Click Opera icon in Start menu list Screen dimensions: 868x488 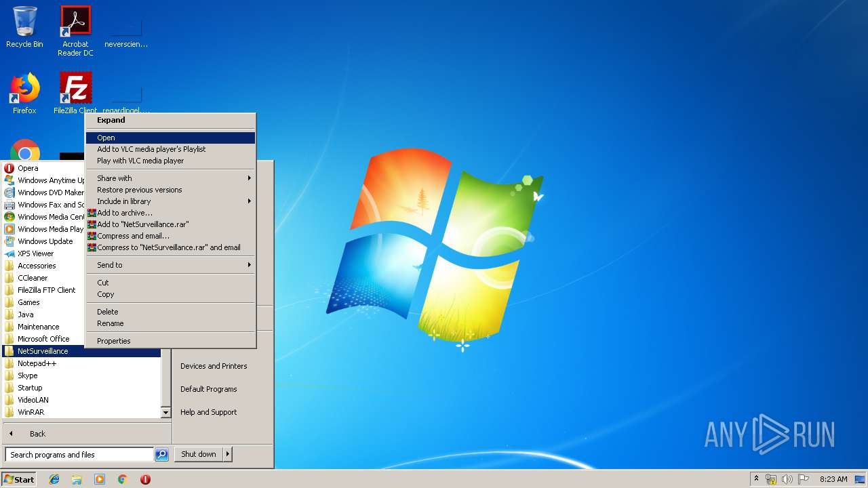(9, 168)
